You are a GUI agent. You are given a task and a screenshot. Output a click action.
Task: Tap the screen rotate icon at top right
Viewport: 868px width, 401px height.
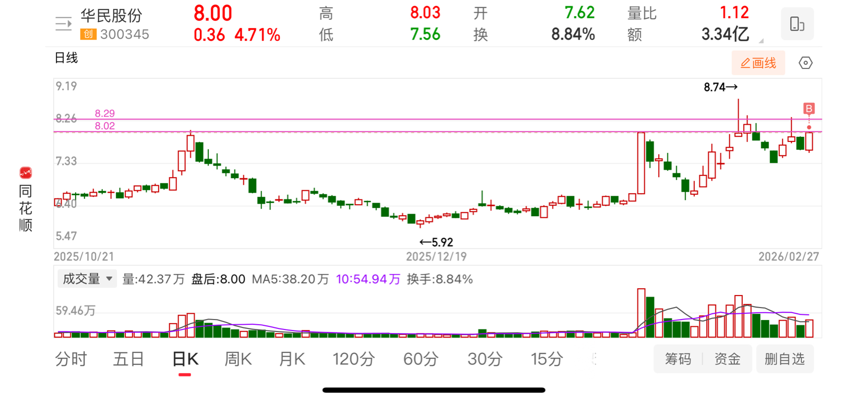pyautogui.click(x=797, y=24)
